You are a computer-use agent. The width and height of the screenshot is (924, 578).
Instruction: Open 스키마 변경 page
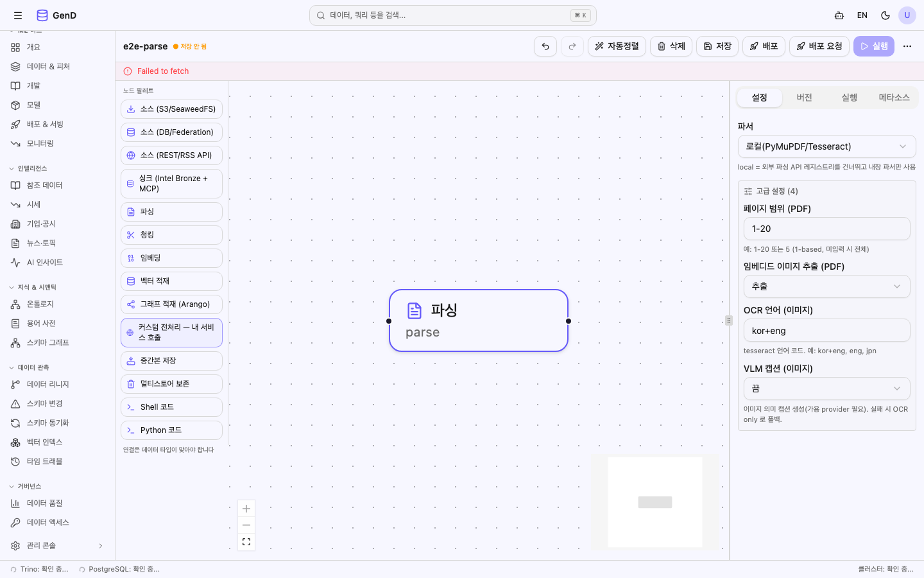[58, 404]
